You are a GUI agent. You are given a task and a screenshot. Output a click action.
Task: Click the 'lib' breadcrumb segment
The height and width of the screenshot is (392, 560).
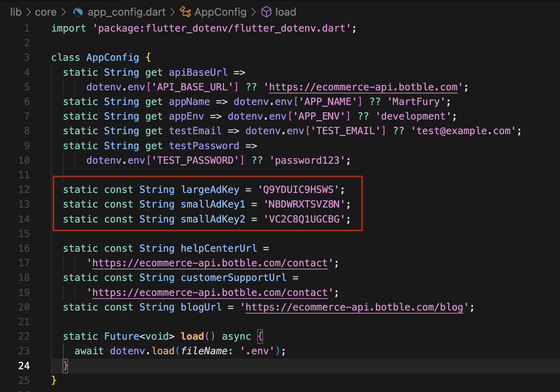16,12
